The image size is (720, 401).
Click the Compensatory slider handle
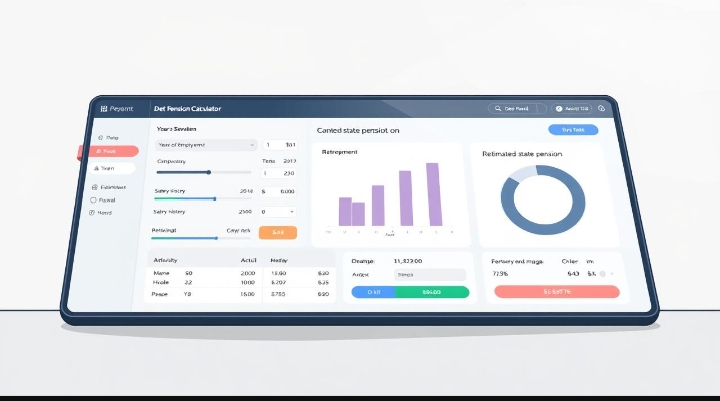pos(208,173)
